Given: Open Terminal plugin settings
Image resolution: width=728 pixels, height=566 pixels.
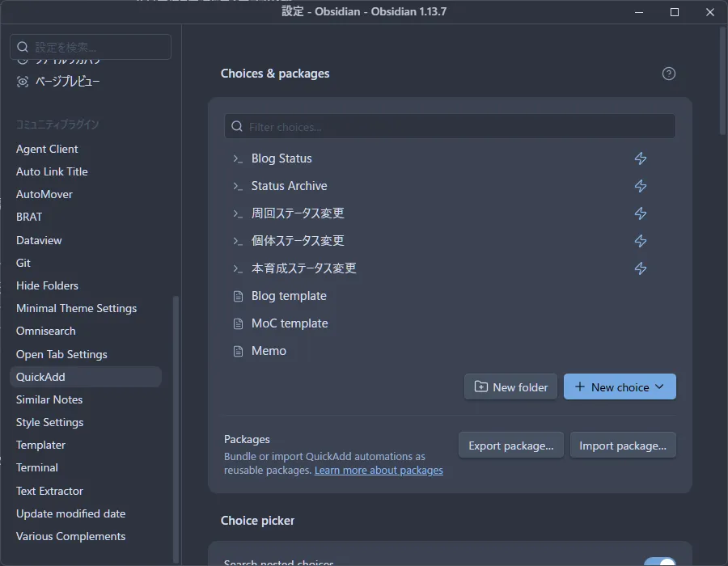Looking at the screenshot, I should [36, 468].
